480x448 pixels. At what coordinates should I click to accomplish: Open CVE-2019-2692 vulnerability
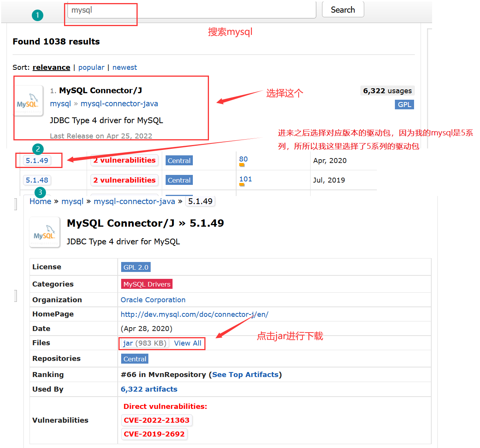(154, 434)
